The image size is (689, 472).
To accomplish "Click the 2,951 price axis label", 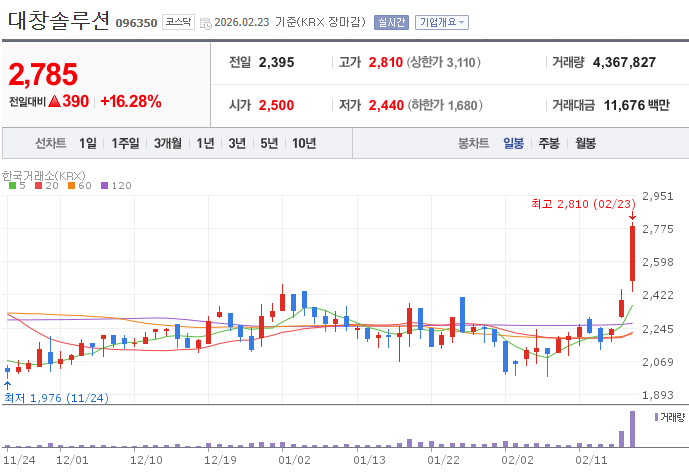I will coord(658,196).
